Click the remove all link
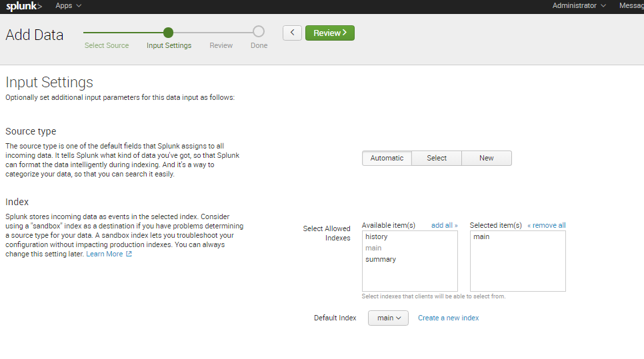The height and width of the screenshot is (359, 644). click(546, 225)
